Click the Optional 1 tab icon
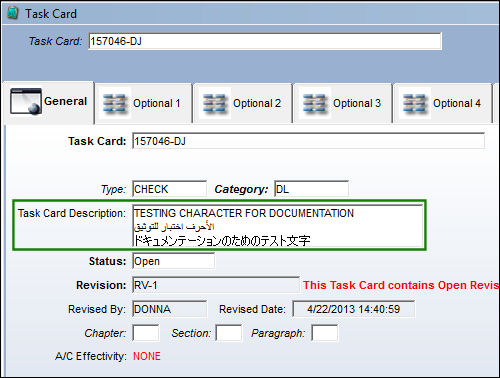The image size is (500, 378). (x=114, y=103)
